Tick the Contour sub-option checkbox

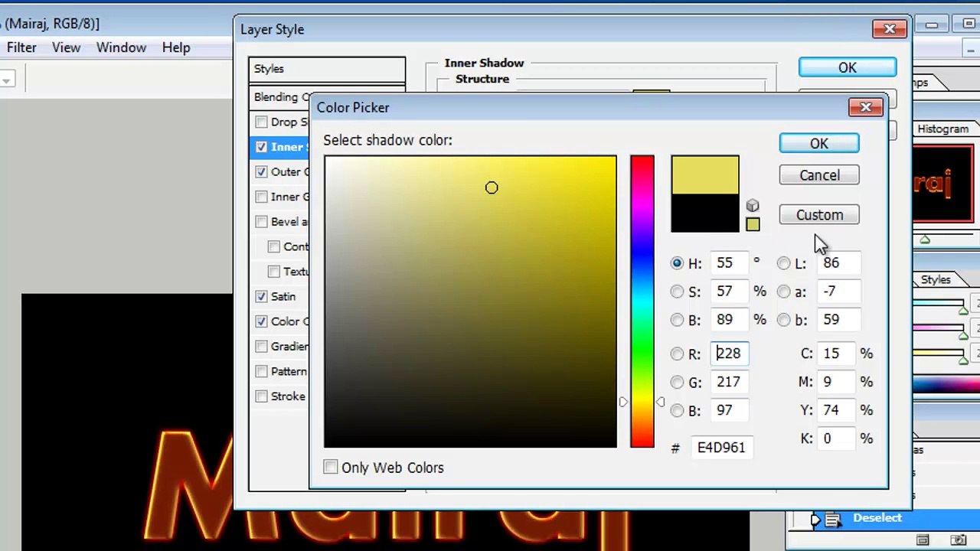[274, 246]
